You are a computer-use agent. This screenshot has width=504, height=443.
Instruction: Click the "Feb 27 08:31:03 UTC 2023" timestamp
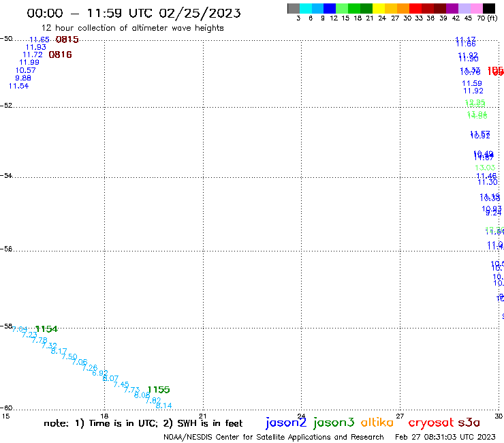coord(445,437)
